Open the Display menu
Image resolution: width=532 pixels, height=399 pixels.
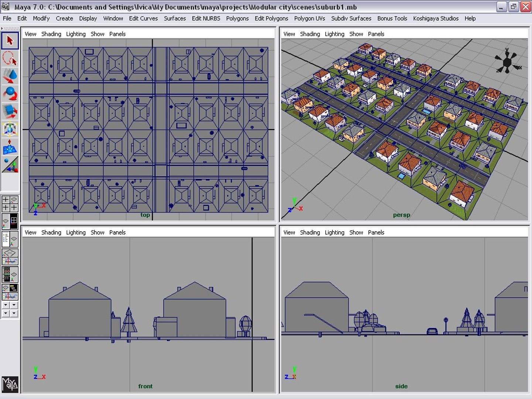click(88, 18)
